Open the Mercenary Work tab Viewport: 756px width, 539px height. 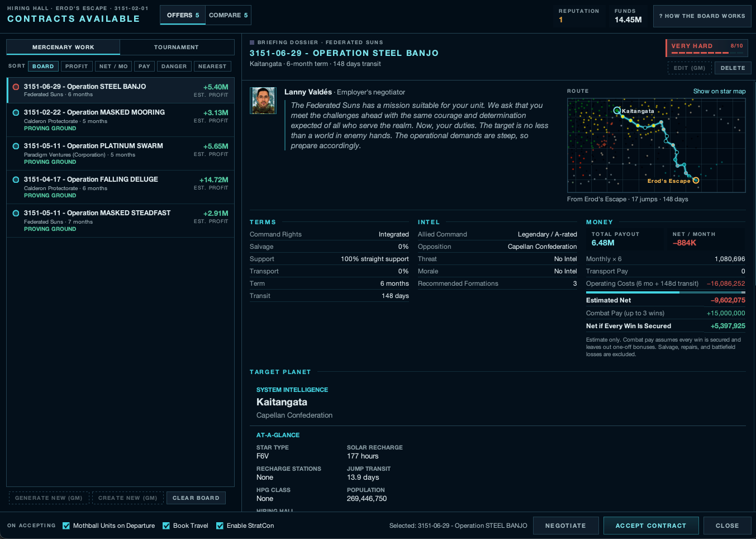coord(63,47)
